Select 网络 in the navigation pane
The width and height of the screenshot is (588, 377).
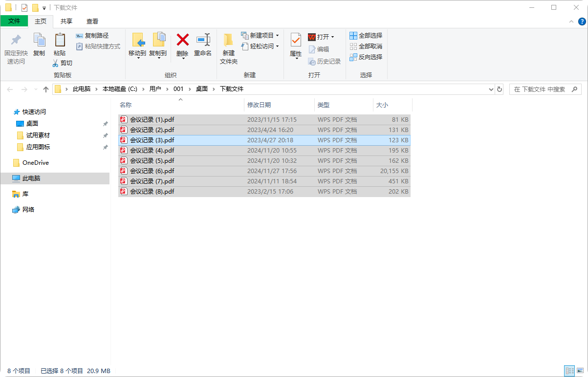pos(28,210)
